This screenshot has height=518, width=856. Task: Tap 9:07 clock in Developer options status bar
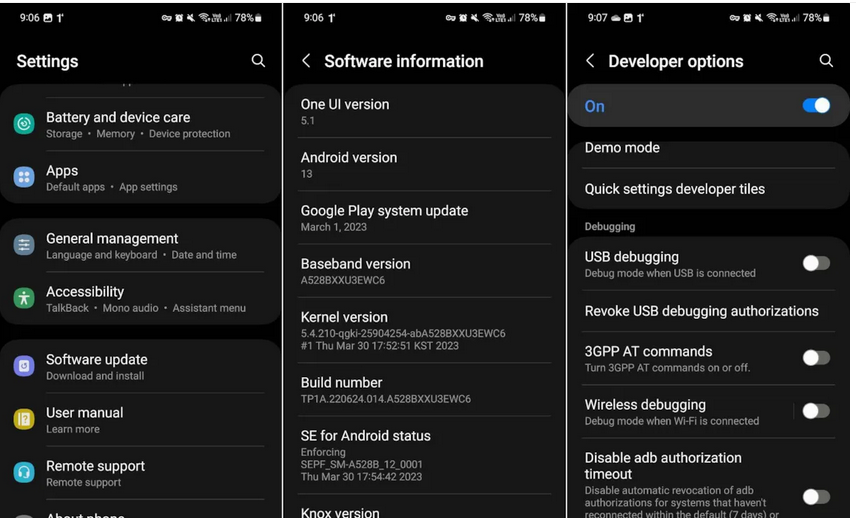pyautogui.click(x=597, y=18)
